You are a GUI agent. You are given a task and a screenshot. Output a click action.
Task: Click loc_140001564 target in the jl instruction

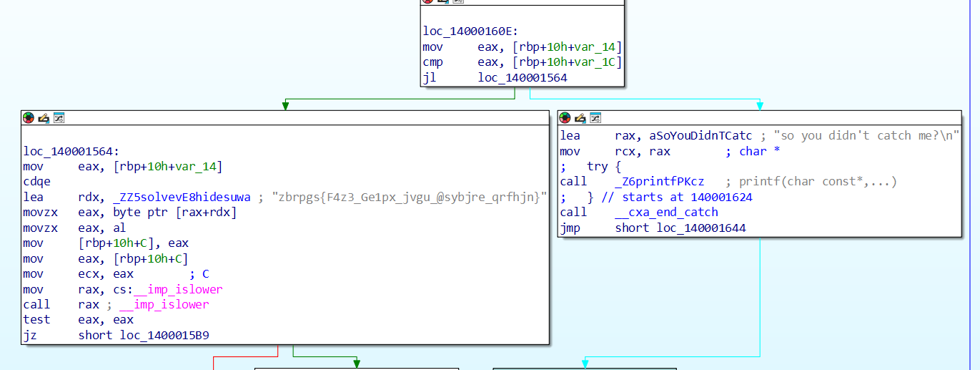523,77
